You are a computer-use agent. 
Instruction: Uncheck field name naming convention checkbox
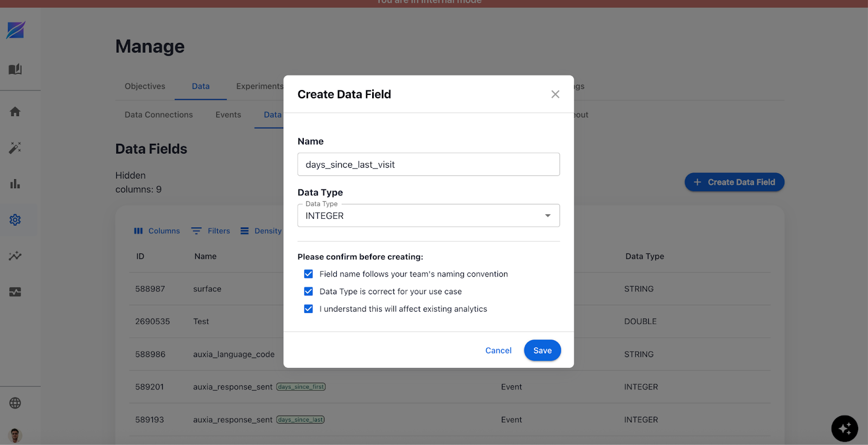(x=309, y=274)
